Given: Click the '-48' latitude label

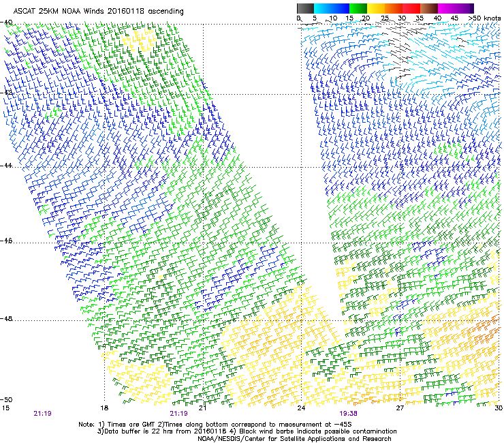Looking at the screenshot, I should [6, 318].
